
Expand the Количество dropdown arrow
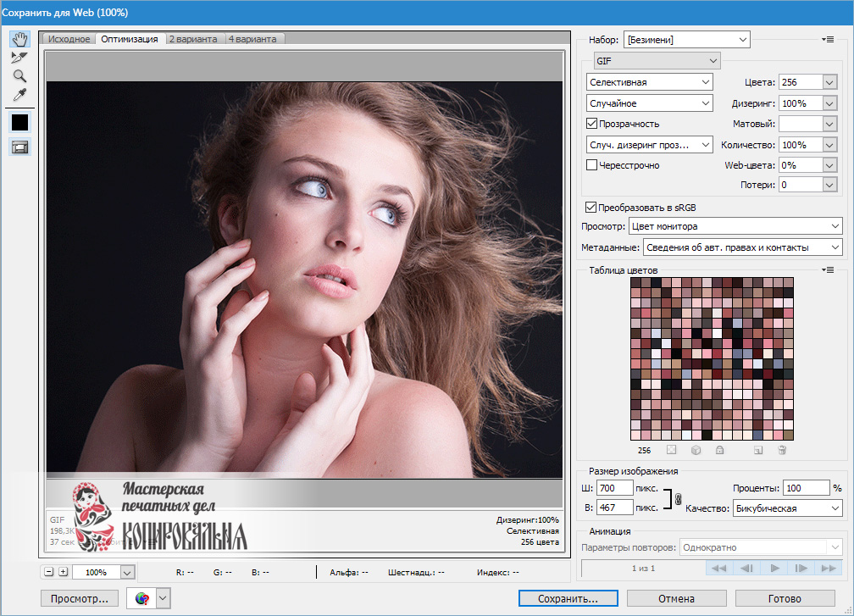click(x=829, y=145)
